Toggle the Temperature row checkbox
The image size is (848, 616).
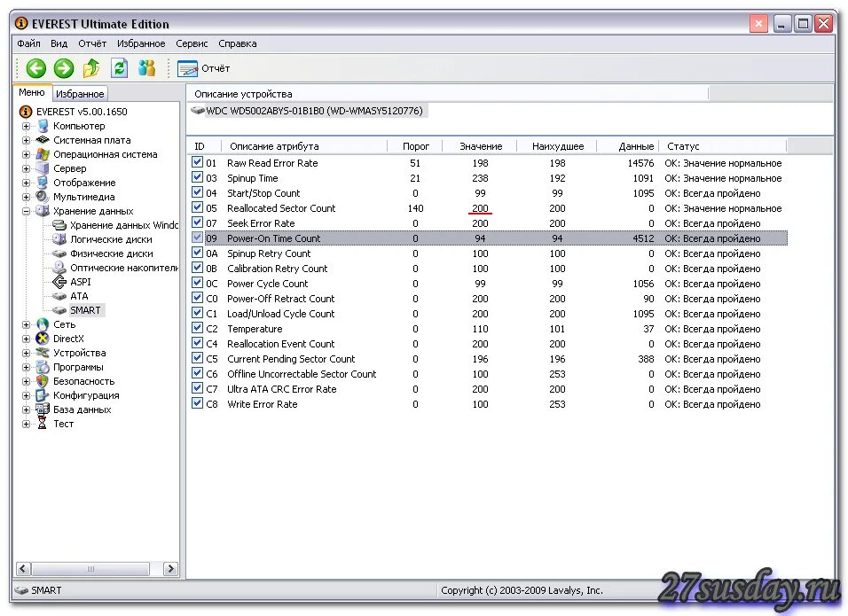(198, 328)
